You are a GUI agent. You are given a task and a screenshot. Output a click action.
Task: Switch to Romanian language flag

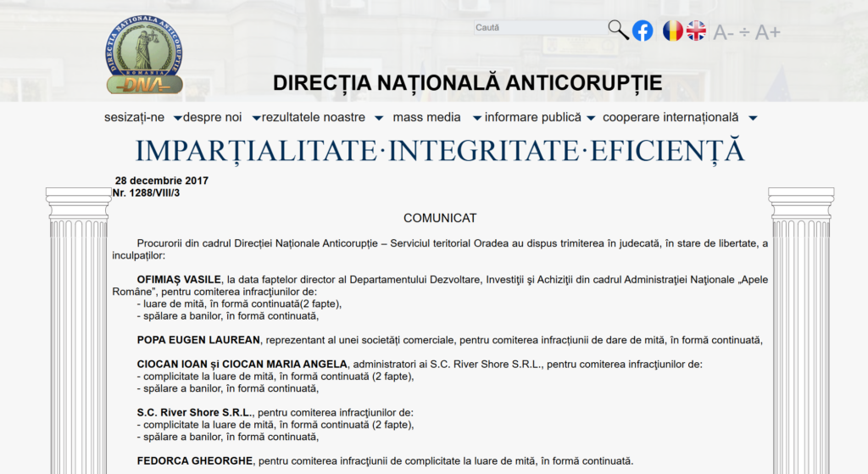pyautogui.click(x=672, y=31)
